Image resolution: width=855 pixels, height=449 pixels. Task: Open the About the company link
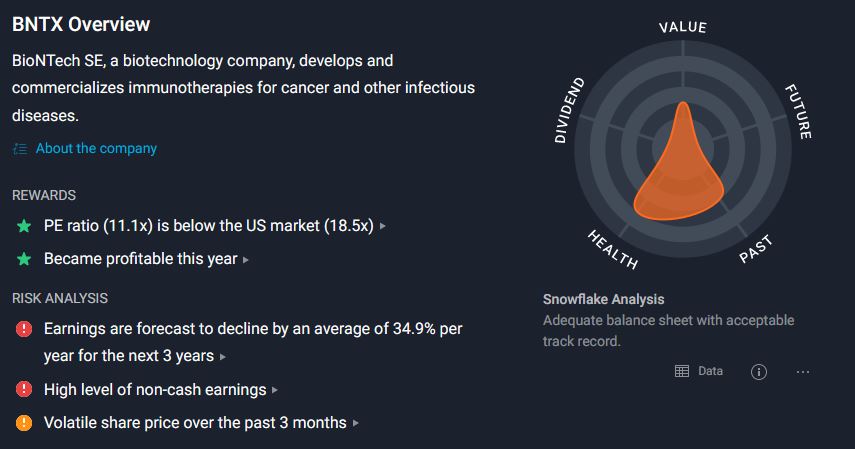(96, 148)
